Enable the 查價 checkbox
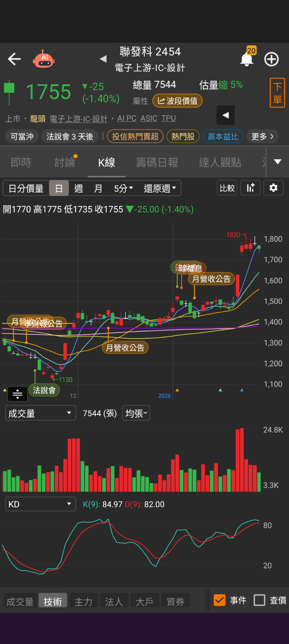 tap(259, 600)
